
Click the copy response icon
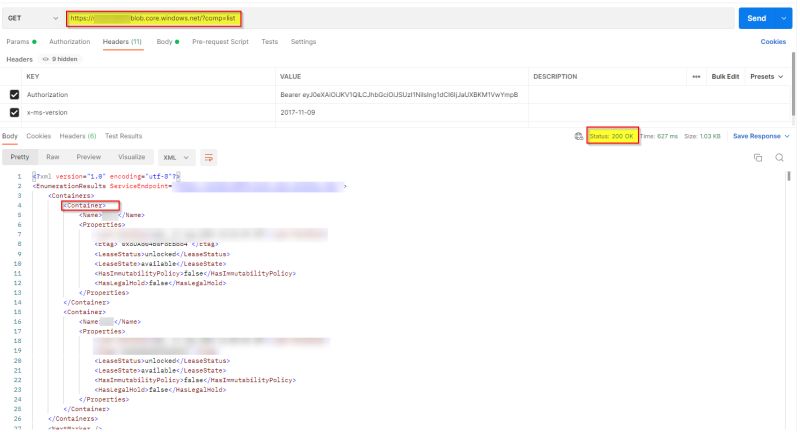click(758, 158)
